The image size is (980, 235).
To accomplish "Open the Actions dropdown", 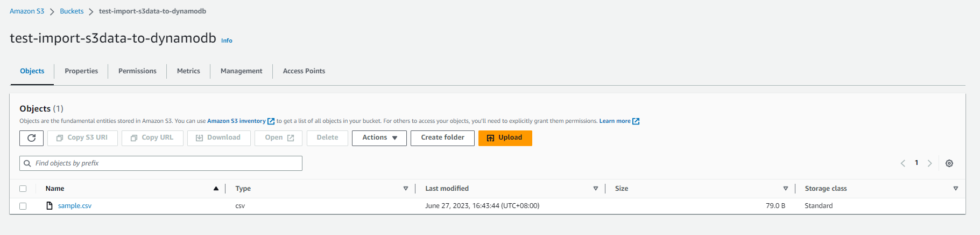I will click(379, 138).
